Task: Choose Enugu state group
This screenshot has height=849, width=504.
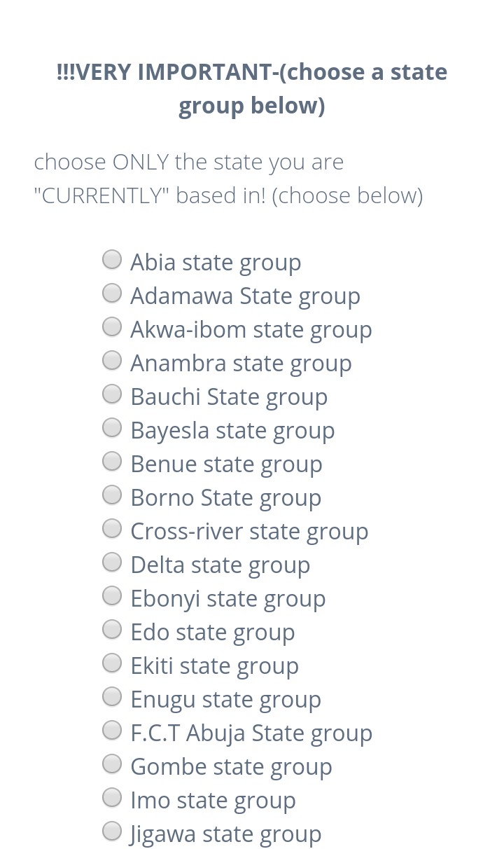Action: click(112, 697)
